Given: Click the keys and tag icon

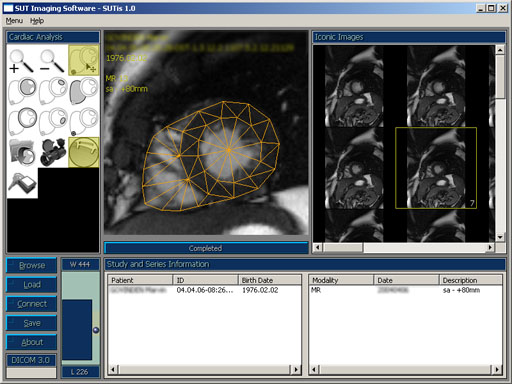Looking at the screenshot, I should [22, 183].
